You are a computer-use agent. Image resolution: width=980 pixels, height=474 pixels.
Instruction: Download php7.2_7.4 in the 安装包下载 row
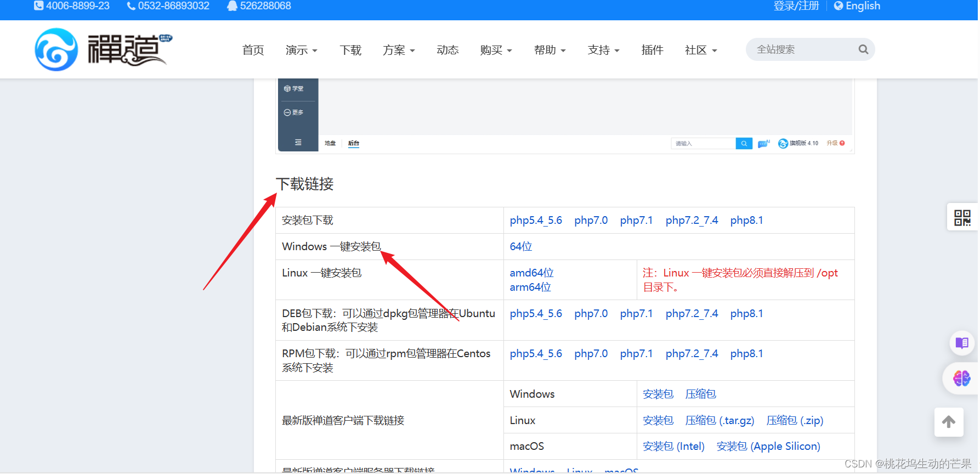coord(692,220)
